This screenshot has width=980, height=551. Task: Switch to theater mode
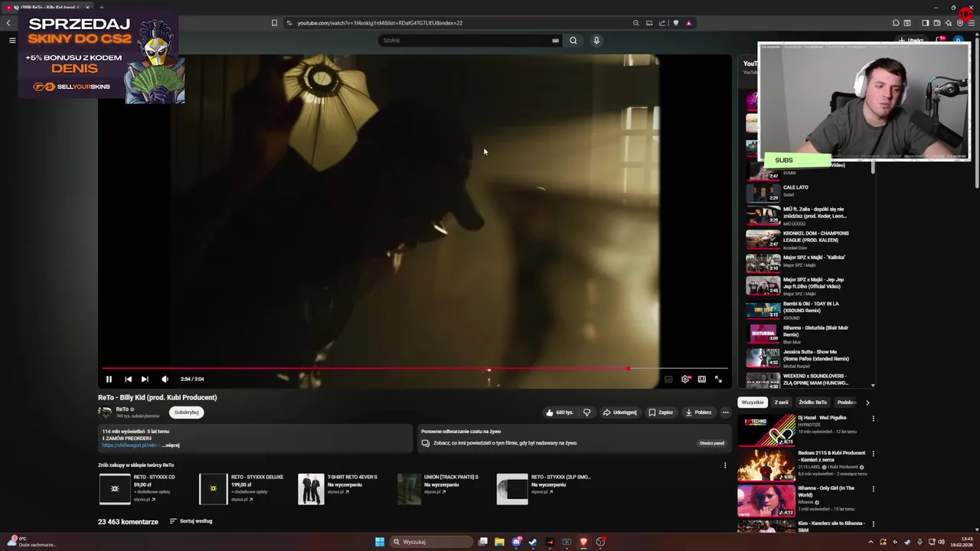(x=701, y=379)
